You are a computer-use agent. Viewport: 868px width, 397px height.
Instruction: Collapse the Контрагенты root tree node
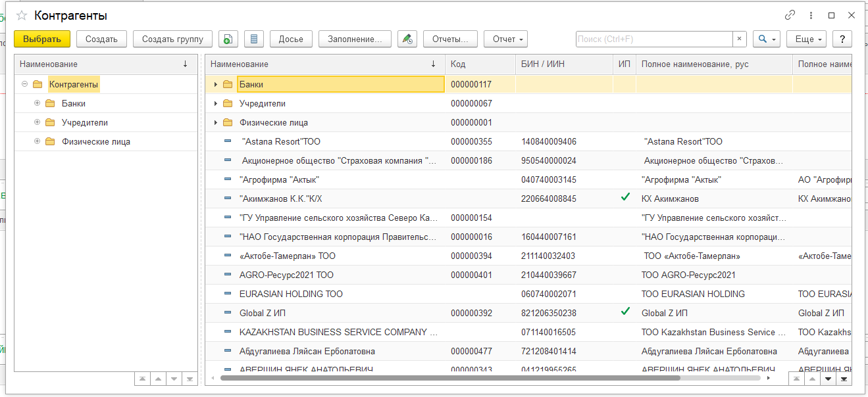coord(24,84)
